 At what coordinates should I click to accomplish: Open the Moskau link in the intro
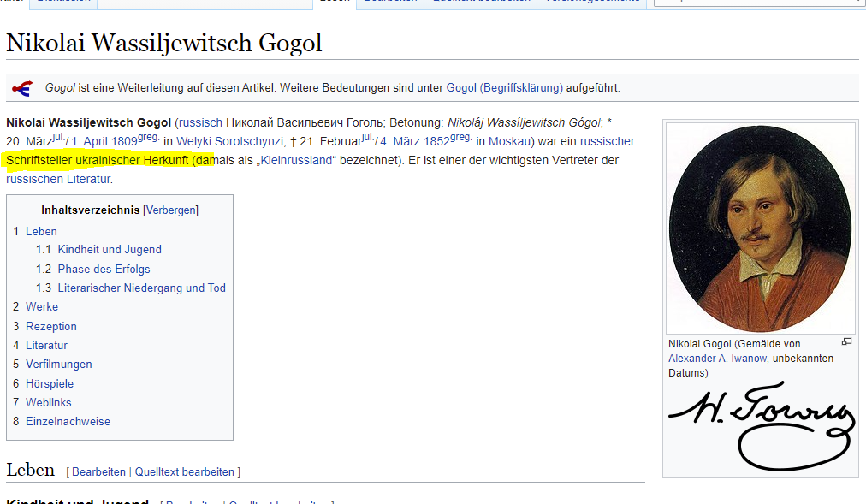(x=508, y=141)
